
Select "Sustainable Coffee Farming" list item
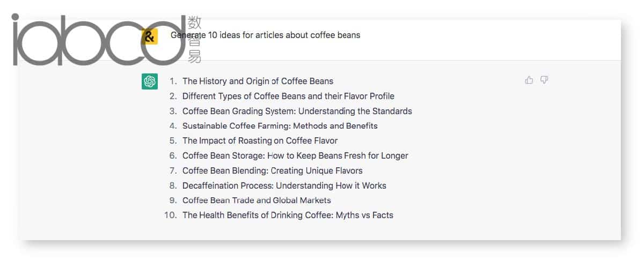280,126
